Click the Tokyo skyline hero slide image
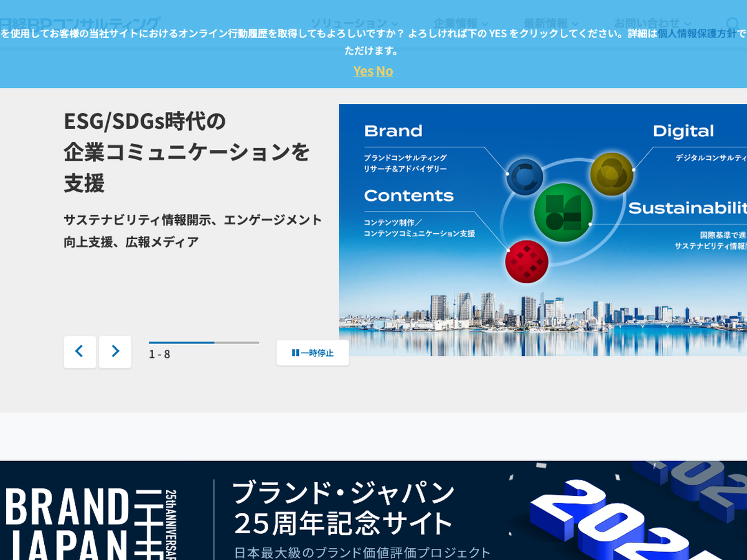The height and width of the screenshot is (560, 747). [542, 311]
